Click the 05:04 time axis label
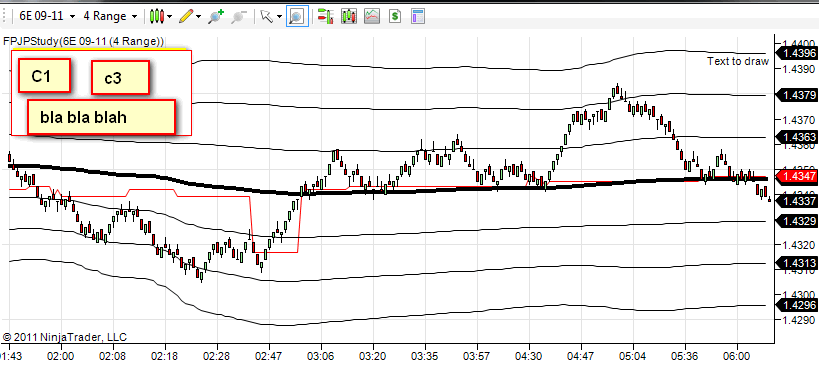Screen dimensions: 819x365 pos(633,356)
